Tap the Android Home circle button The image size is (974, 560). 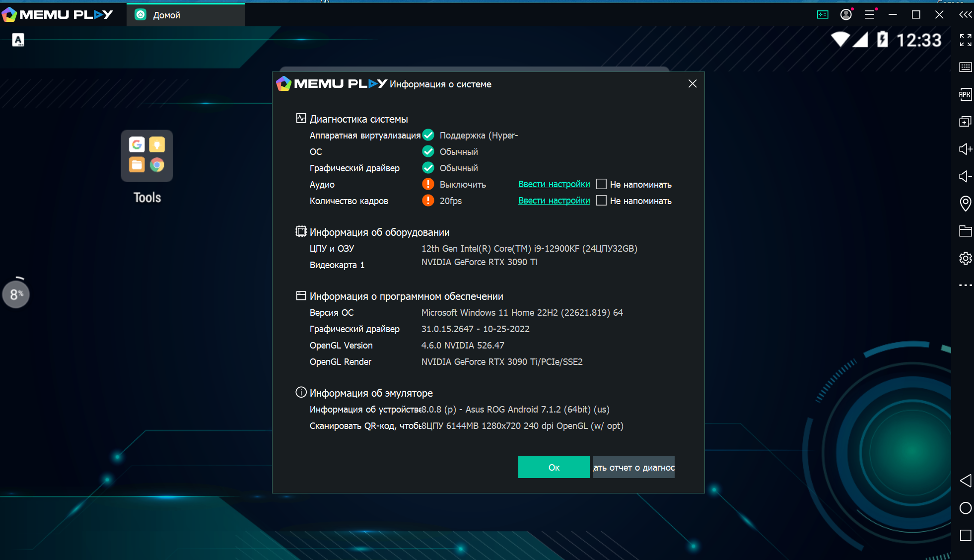pos(966,508)
